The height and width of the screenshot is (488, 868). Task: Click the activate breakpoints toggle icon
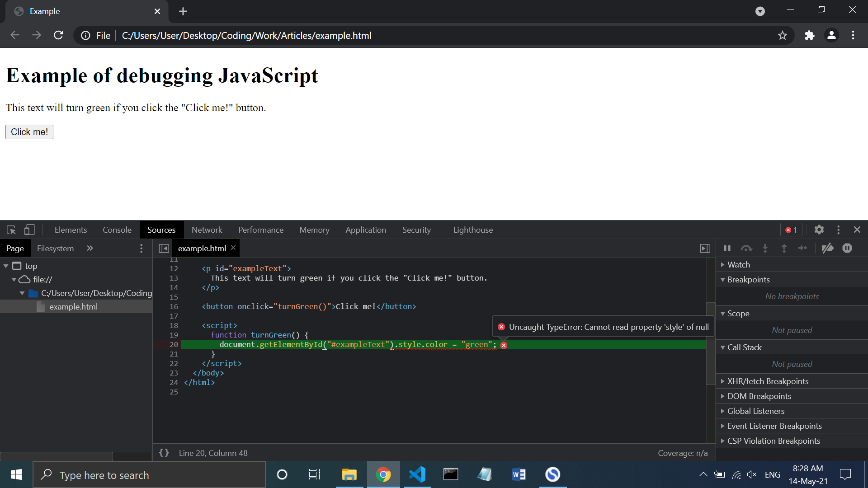[x=827, y=249]
